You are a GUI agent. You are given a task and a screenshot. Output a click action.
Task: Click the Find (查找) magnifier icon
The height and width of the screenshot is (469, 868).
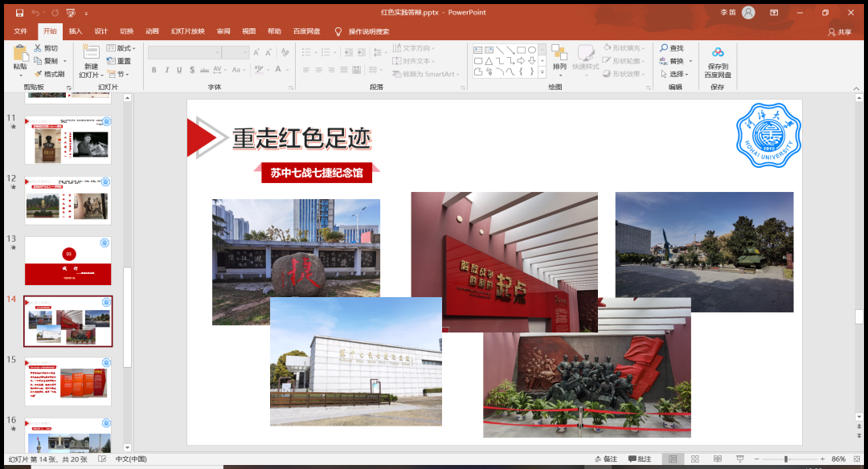[665, 48]
